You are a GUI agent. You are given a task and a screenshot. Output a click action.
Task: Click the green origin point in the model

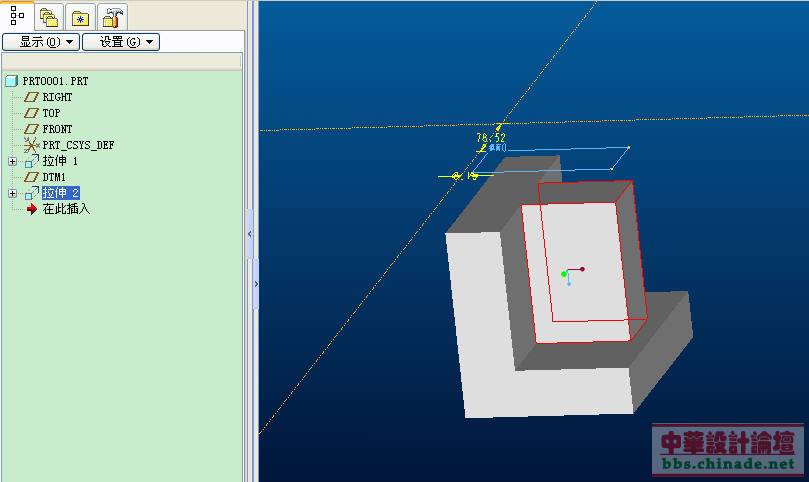point(564,274)
